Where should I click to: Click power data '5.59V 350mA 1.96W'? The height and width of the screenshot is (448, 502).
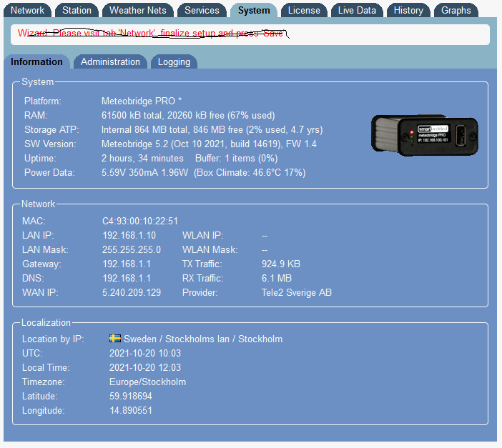pos(144,172)
